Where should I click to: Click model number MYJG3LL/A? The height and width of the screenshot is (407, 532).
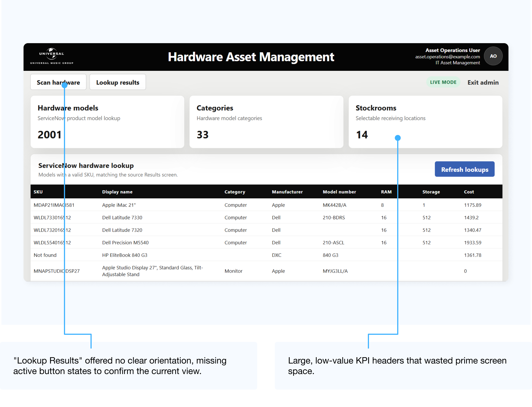pos(335,271)
